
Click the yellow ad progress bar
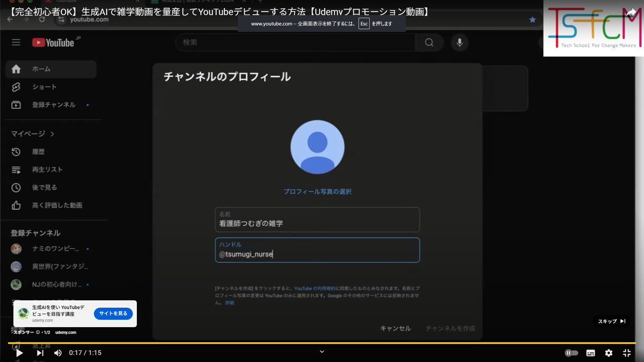322,343
